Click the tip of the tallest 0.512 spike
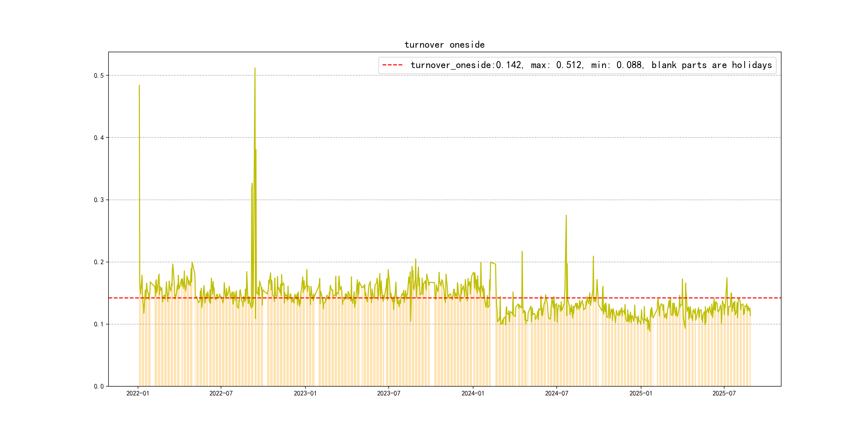This screenshot has width=868, height=434. pos(255,68)
